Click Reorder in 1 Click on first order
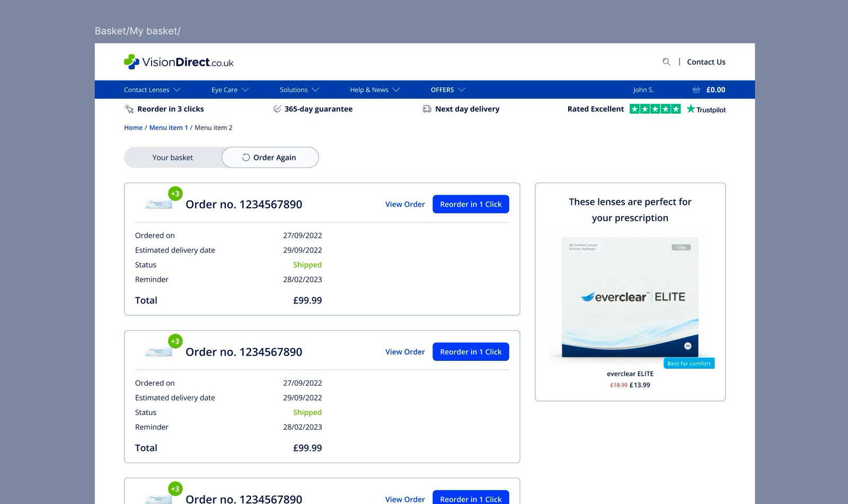 pyautogui.click(x=471, y=205)
